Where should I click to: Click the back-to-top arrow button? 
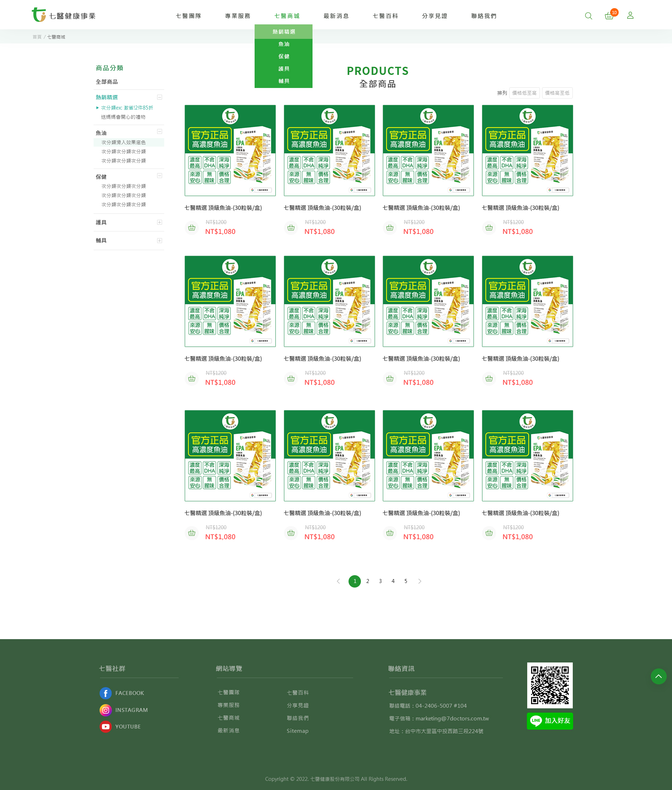tap(658, 677)
